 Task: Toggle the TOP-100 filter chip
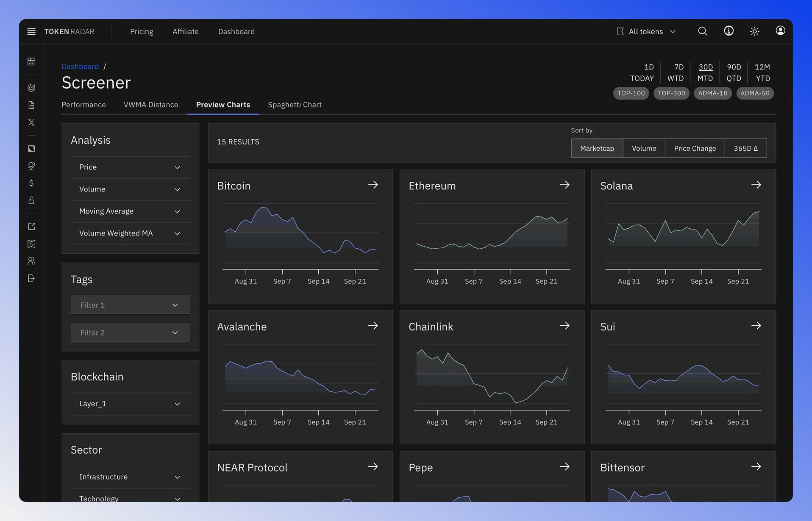tap(631, 93)
